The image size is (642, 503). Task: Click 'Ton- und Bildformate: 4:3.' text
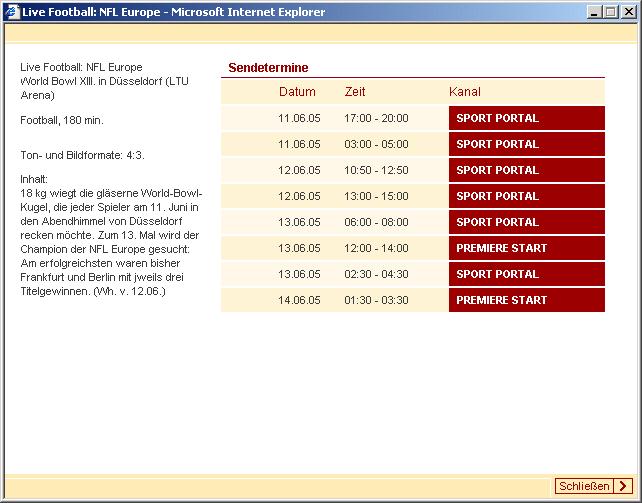(82, 155)
